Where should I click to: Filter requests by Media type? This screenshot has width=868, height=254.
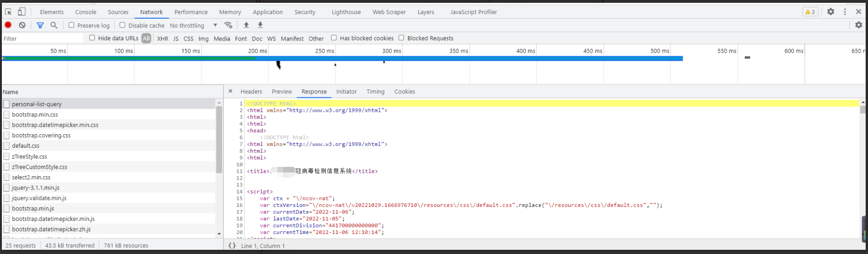click(222, 39)
